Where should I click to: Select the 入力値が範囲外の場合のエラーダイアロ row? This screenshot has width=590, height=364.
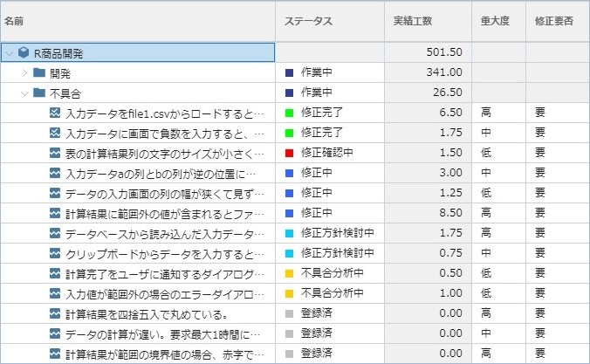pyautogui.click(x=164, y=294)
